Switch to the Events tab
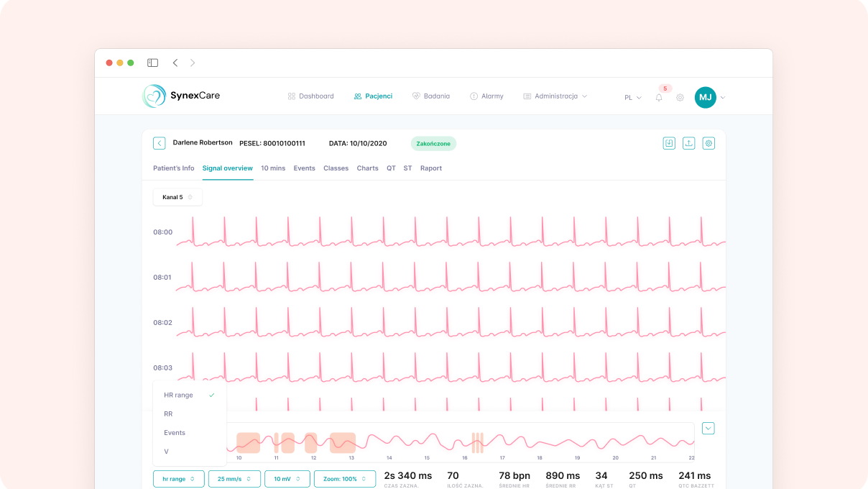Screen dimensions: 868x489 point(305,168)
